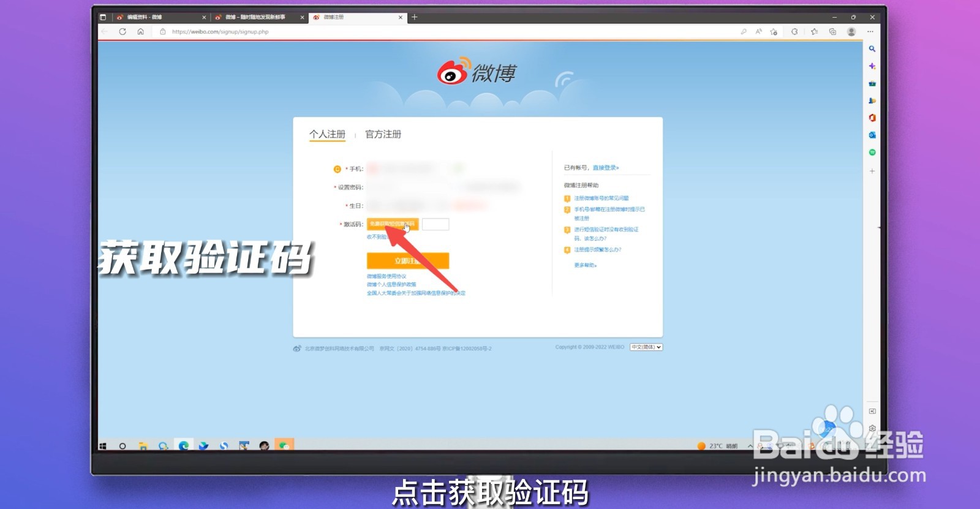Add a site to sidebar plus icon
Viewport: 980px width, 509px height.
coord(872,171)
